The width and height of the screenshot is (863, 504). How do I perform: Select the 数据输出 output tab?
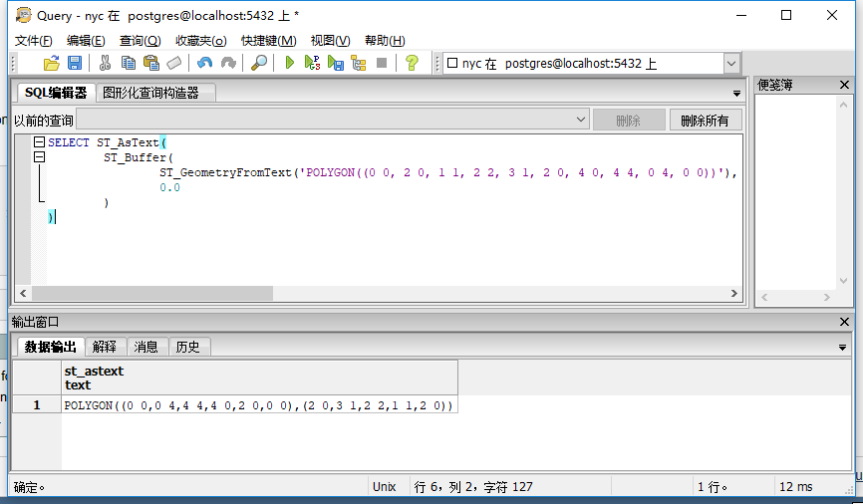point(50,347)
